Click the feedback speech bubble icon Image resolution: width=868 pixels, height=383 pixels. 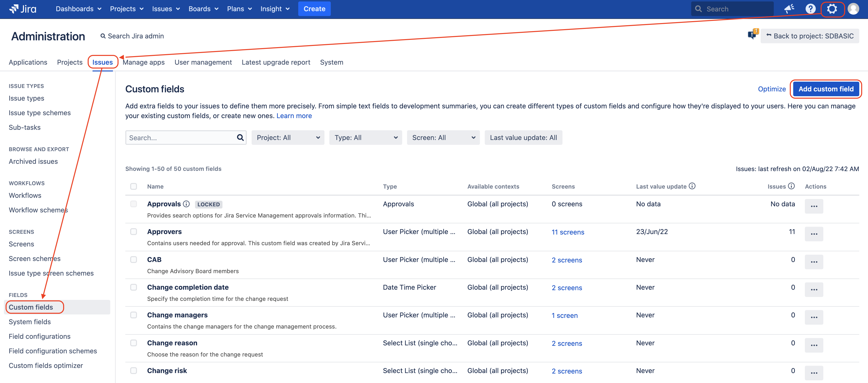pyautogui.click(x=752, y=35)
